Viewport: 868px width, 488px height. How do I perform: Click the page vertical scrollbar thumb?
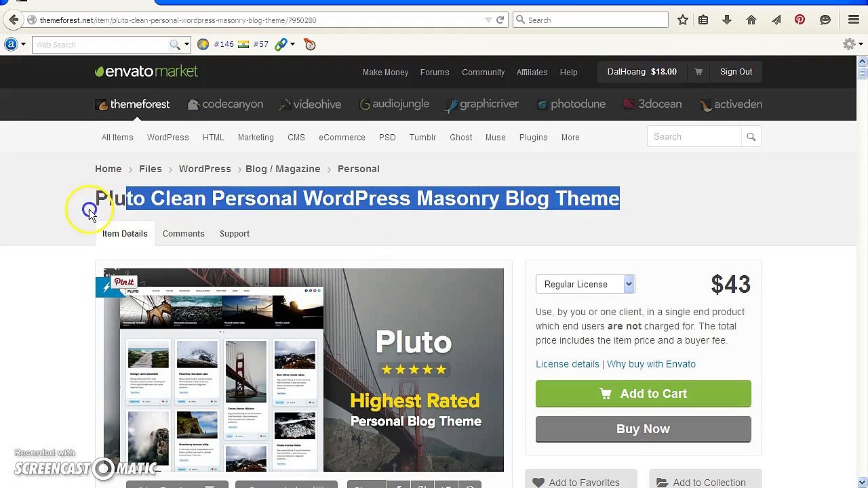862,73
